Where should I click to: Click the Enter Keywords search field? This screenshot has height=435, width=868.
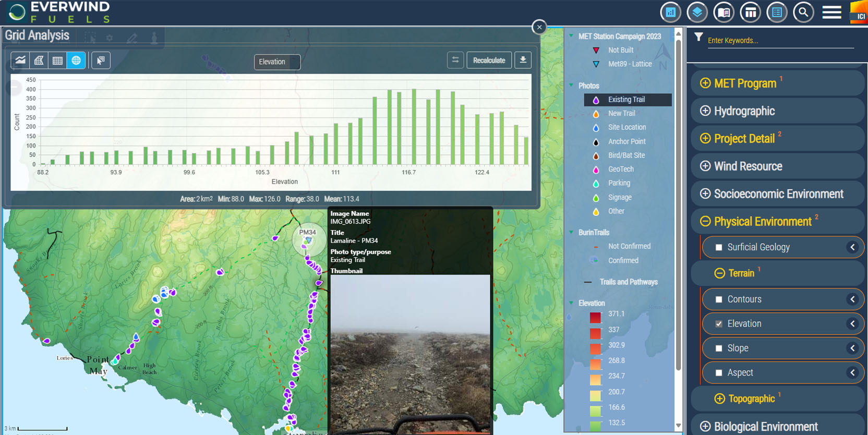pyautogui.click(x=779, y=41)
